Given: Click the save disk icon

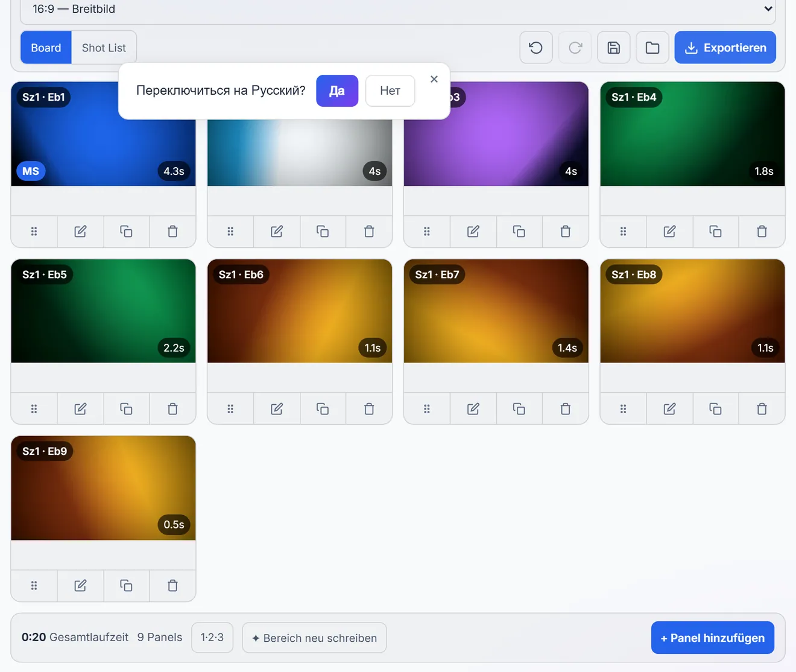Looking at the screenshot, I should 614,48.
